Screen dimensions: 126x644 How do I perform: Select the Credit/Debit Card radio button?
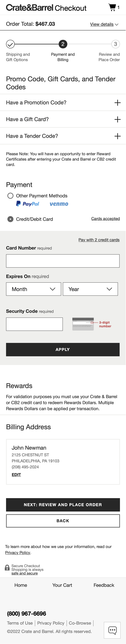tap(10, 219)
